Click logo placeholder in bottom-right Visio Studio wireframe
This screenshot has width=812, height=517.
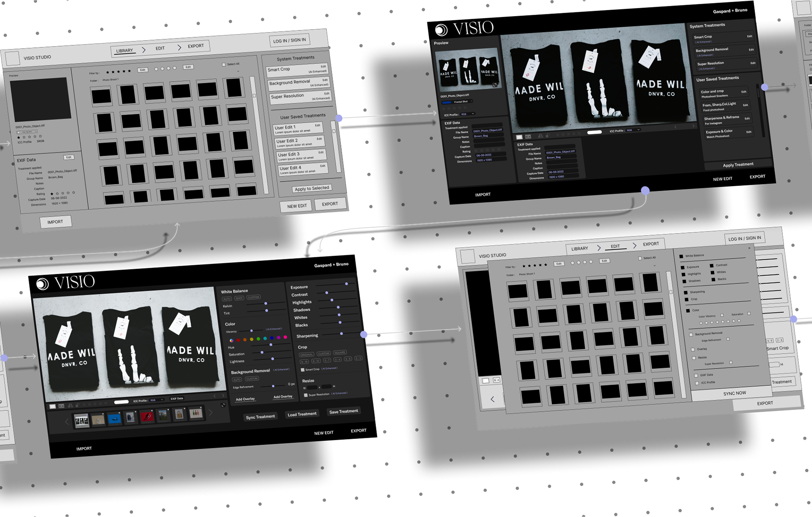pyautogui.click(x=467, y=256)
